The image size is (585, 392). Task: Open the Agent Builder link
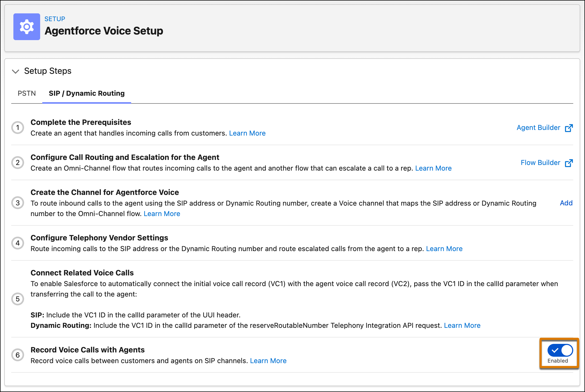click(538, 128)
